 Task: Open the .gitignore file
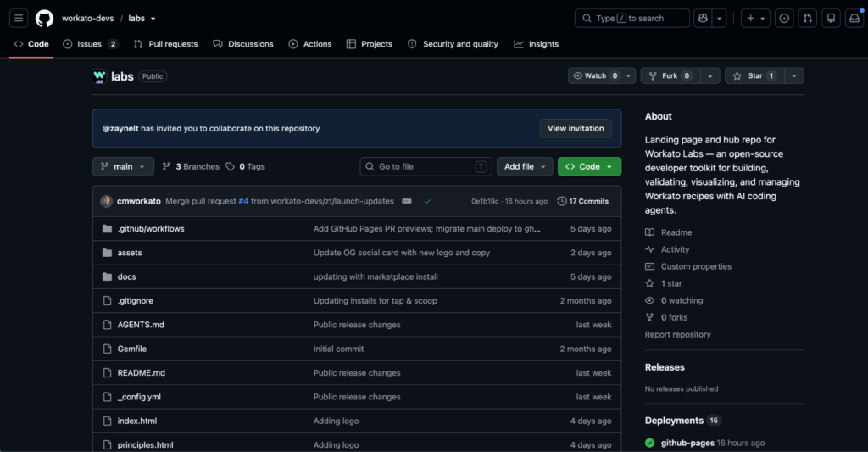[135, 301]
